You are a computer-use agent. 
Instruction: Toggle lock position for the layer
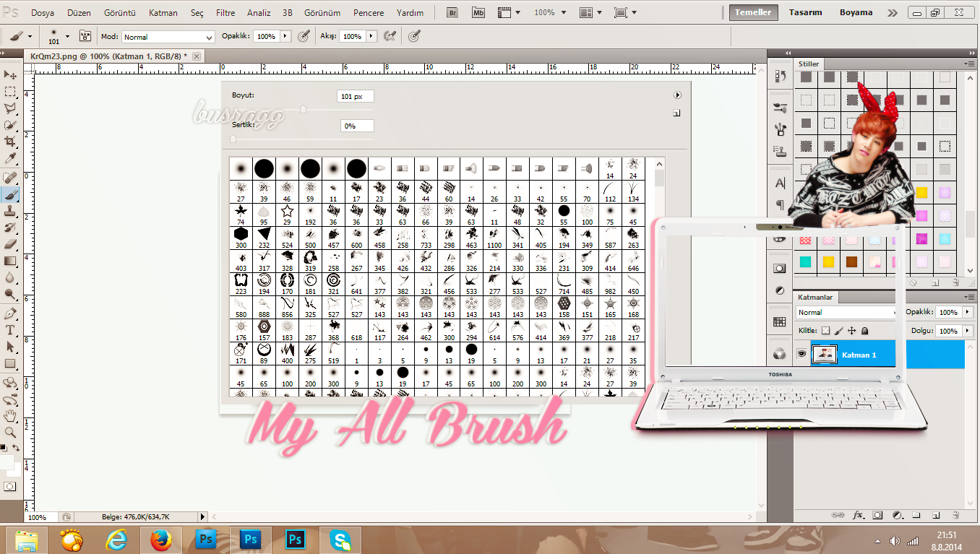coord(851,331)
